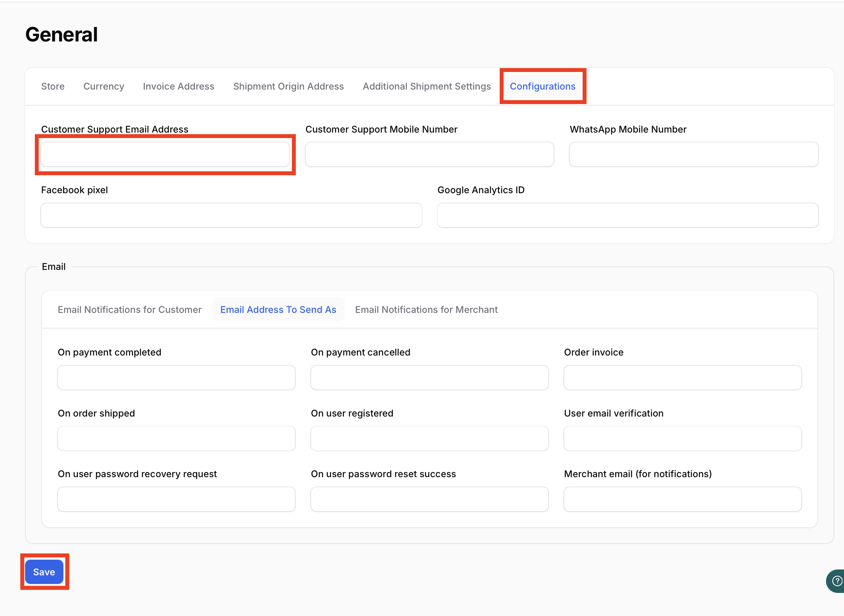This screenshot has width=844, height=616.
Task: Click the Merchant email for notifications field
Action: pos(682,499)
